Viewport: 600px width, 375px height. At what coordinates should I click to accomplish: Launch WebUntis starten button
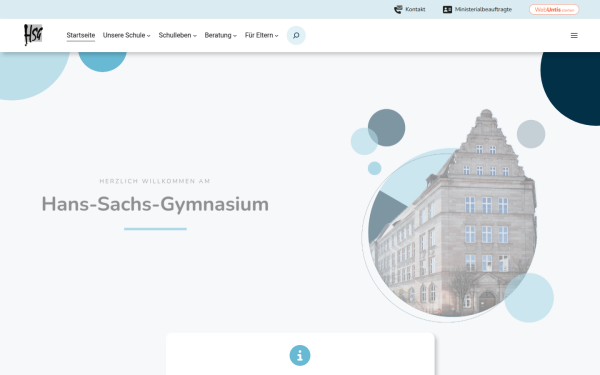[x=554, y=10]
